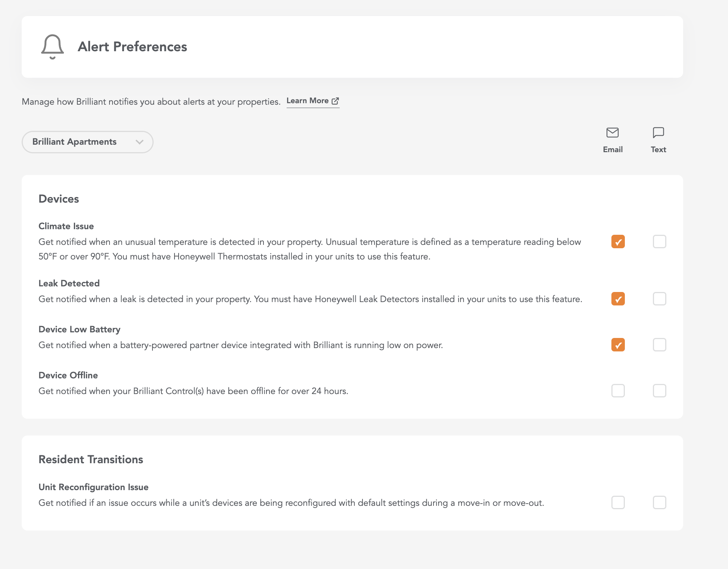Image resolution: width=728 pixels, height=569 pixels.
Task: Enable Unit Reconfiguration Issue email alert
Action: coord(618,502)
